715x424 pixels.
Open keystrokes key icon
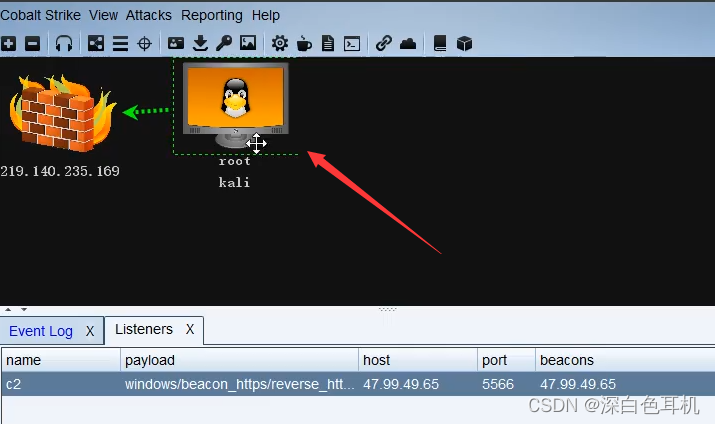point(224,44)
